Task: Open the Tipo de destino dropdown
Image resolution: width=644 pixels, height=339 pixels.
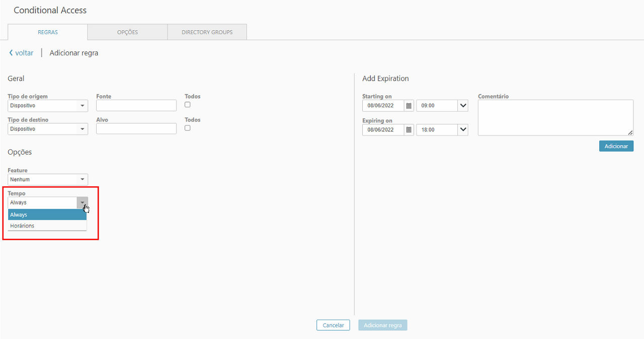Action: click(x=48, y=129)
